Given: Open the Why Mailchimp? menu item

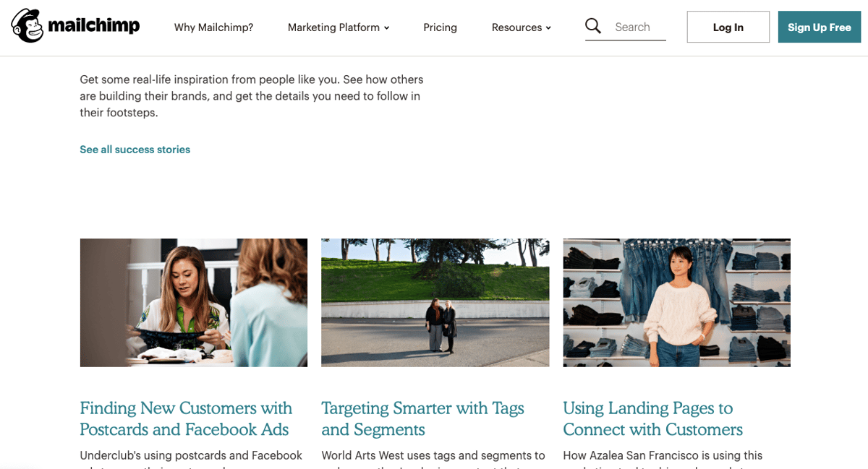Looking at the screenshot, I should (x=213, y=27).
